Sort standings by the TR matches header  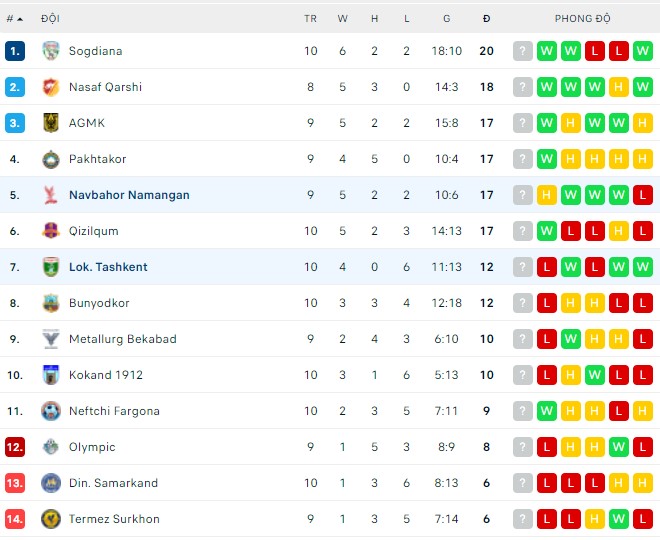point(310,18)
